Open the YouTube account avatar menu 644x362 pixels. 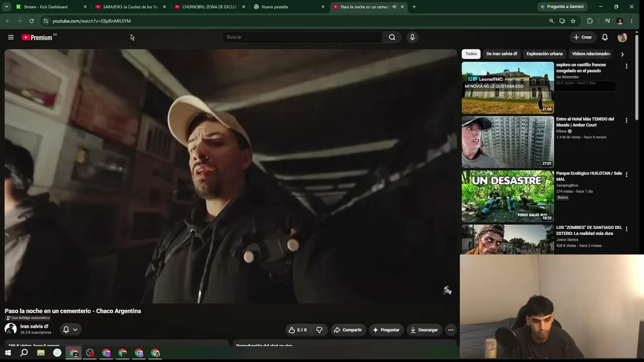tap(622, 37)
